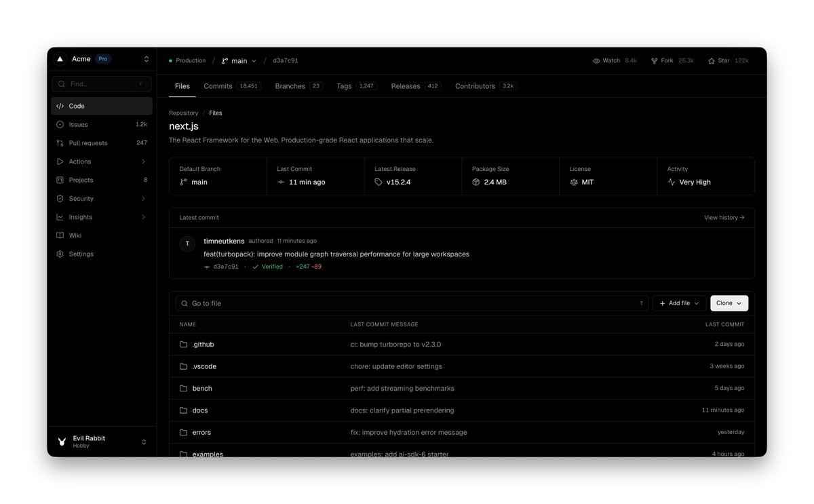Image resolution: width=814 pixels, height=504 pixels.
Task: Click the Issues count 1.2k
Action: click(141, 125)
